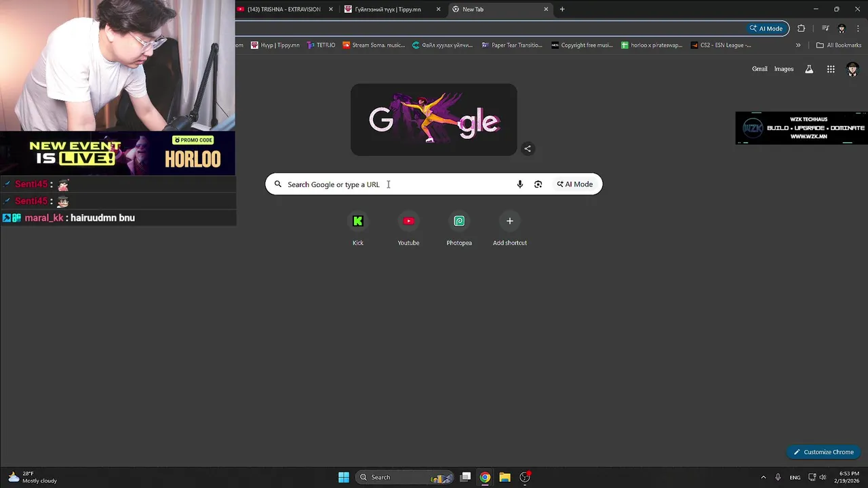Click the Customize Chrome button
Viewport: 868px width, 488px height.
pos(824,452)
